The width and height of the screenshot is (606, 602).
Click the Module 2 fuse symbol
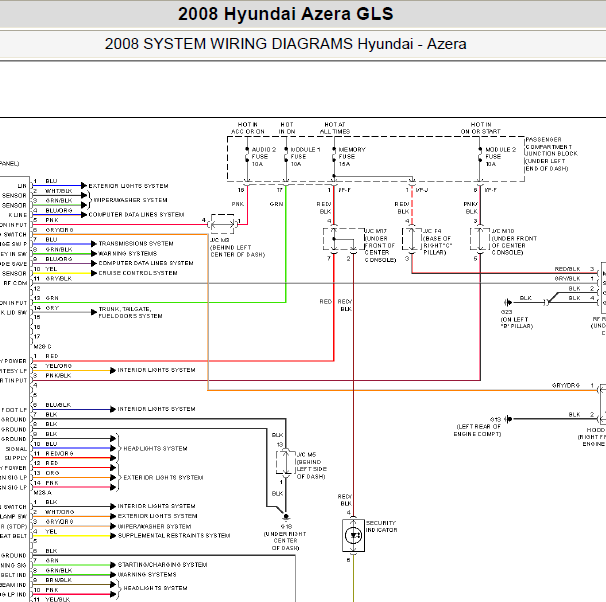pyautogui.click(x=480, y=156)
